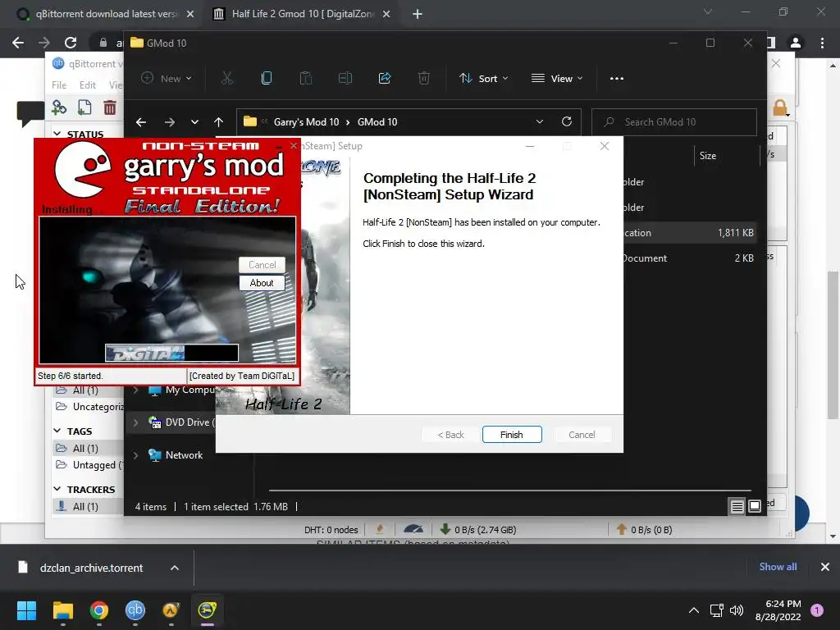Switch to qBittorrent download browser tab
This screenshot has height=630, width=840.
click(x=106, y=14)
